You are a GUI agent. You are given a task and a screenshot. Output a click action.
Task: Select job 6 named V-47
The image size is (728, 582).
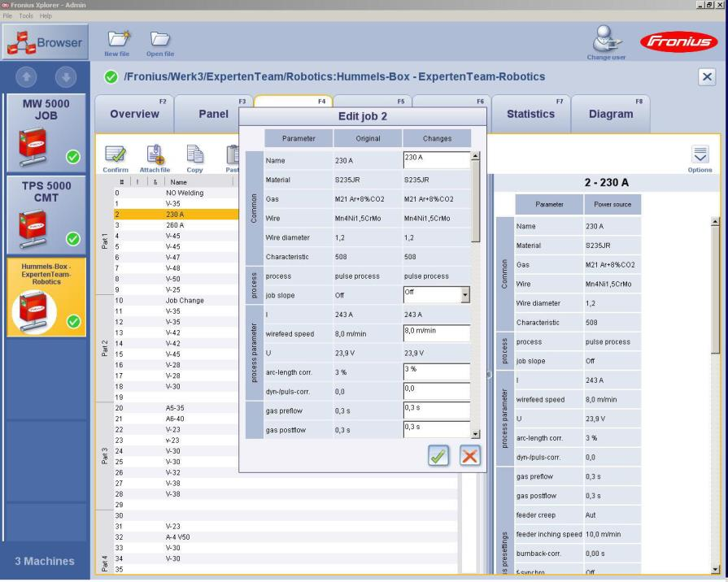(177, 257)
